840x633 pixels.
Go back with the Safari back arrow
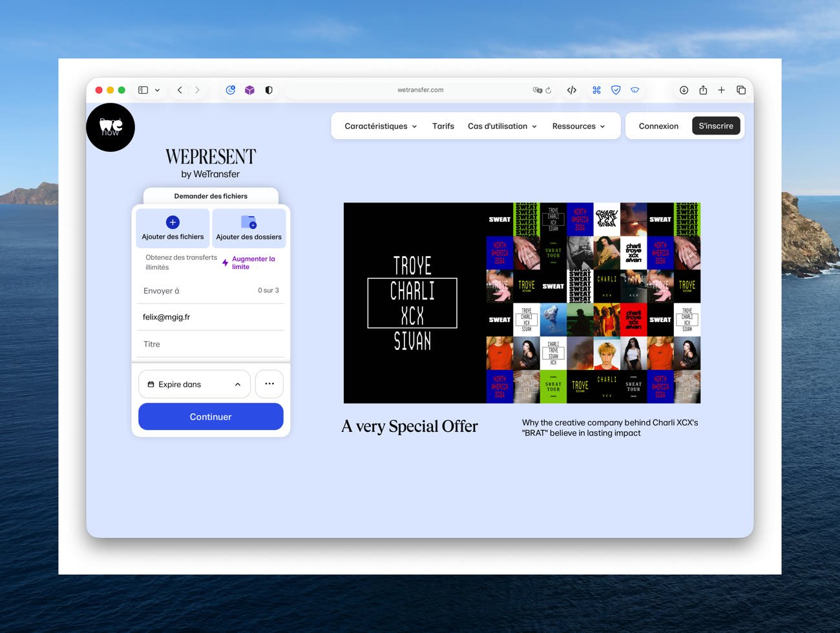[180, 90]
